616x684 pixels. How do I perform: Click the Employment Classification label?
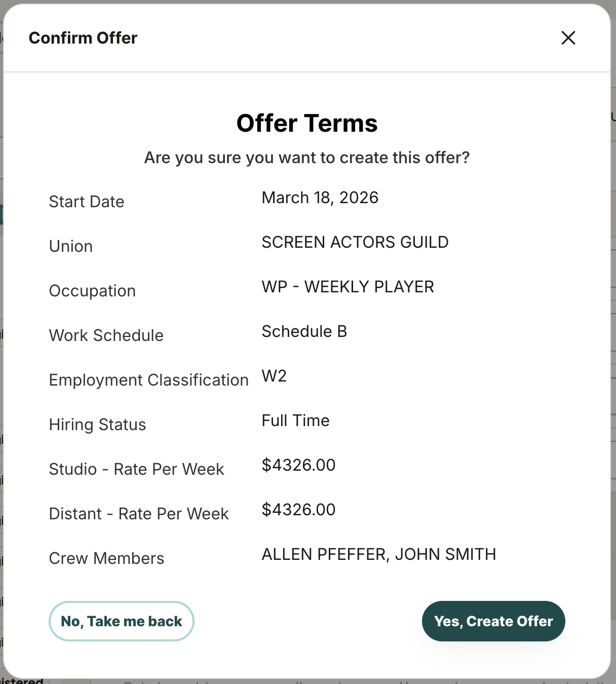(149, 380)
